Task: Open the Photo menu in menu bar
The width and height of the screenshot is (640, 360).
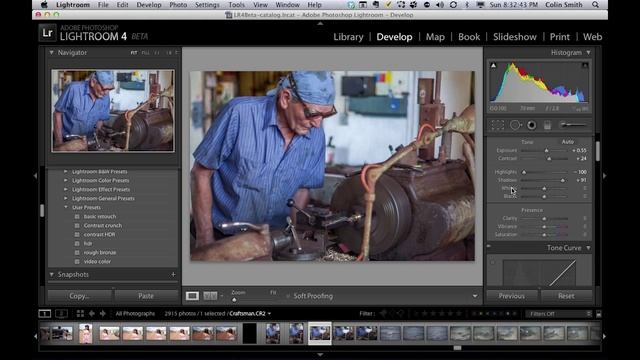Action: 178,5
